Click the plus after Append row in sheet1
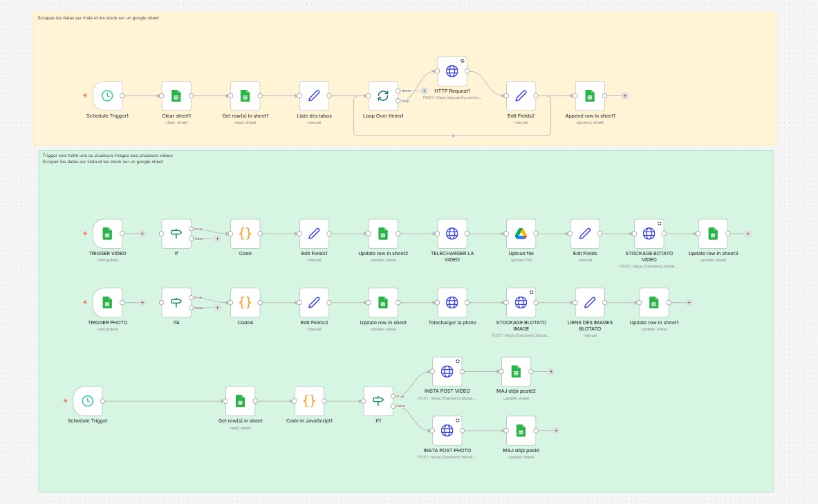818x504 pixels. tap(626, 97)
